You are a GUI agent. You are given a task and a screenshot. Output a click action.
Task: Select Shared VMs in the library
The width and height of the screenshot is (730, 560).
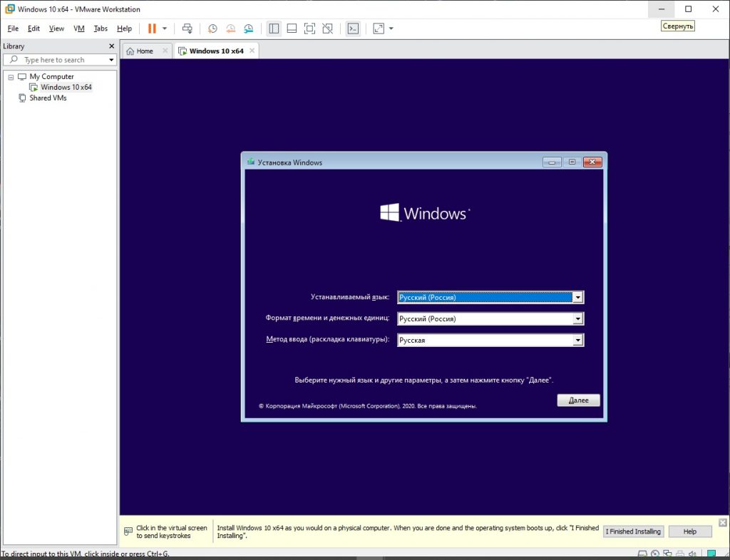click(48, 98)
